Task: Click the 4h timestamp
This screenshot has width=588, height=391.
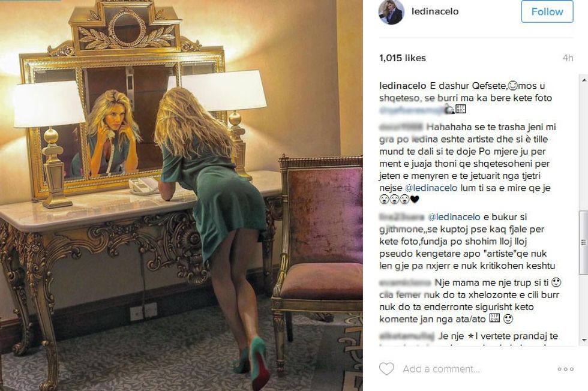Action: pyautogui.click(x=568, y=58)
